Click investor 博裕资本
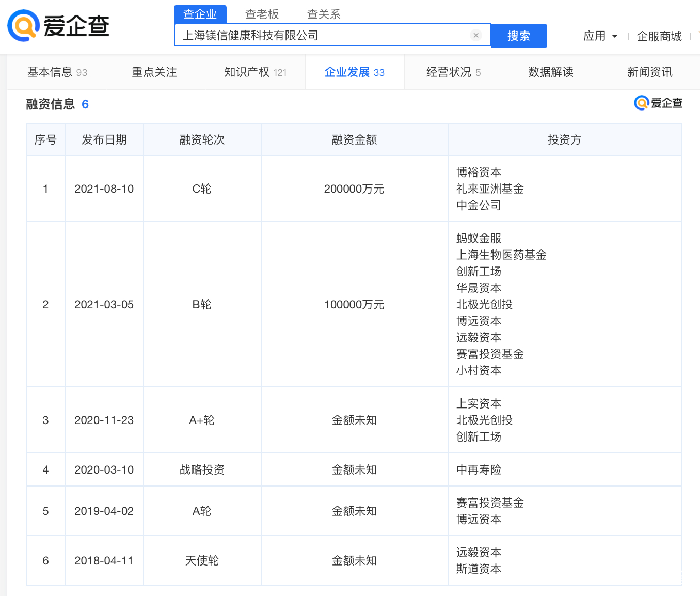The height and width of the screenshot is (596, 700). pos(479,172)
